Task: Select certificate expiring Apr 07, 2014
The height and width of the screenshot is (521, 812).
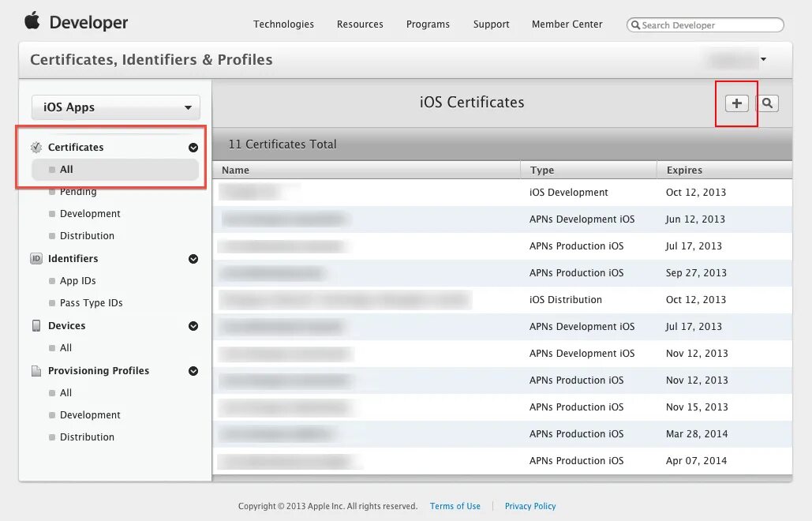Action: tap(503, 461)
